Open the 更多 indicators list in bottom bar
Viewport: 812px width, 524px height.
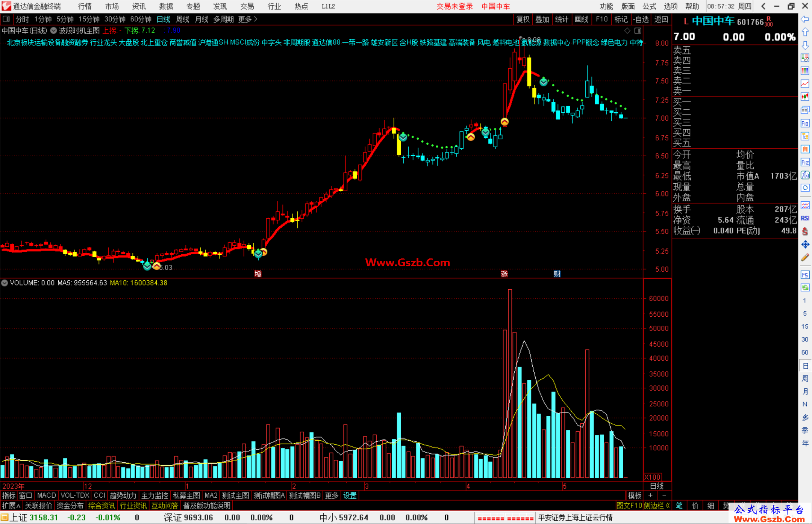(332, 495)
